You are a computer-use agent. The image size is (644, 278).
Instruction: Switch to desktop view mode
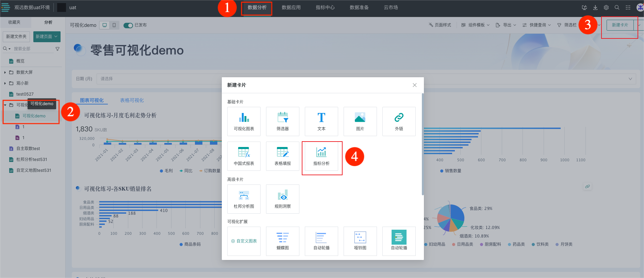click(105, 25)
